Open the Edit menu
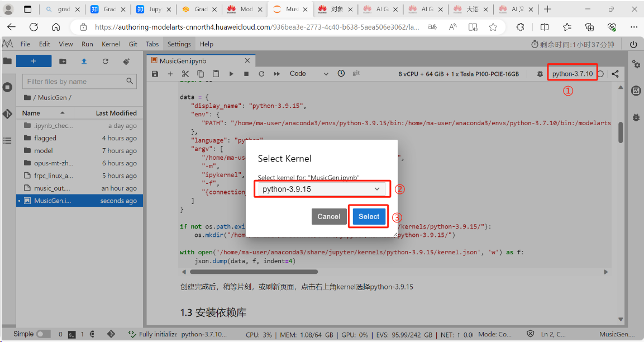644x342 pixels. click(44, 44)
